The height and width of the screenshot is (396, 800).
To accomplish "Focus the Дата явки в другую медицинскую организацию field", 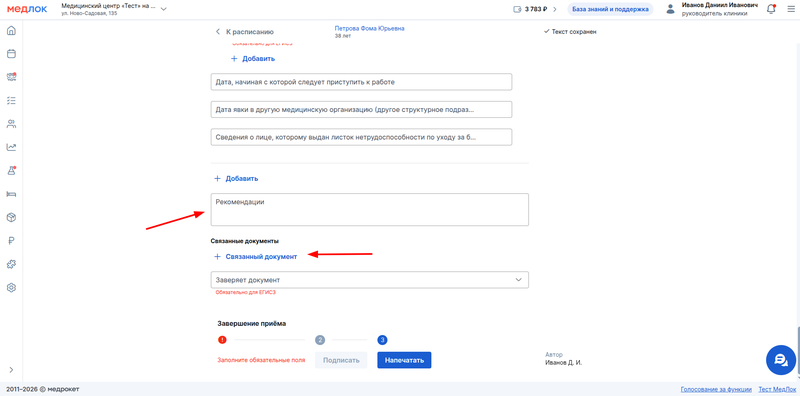I will pyautogui.click(x=361, y=109).
